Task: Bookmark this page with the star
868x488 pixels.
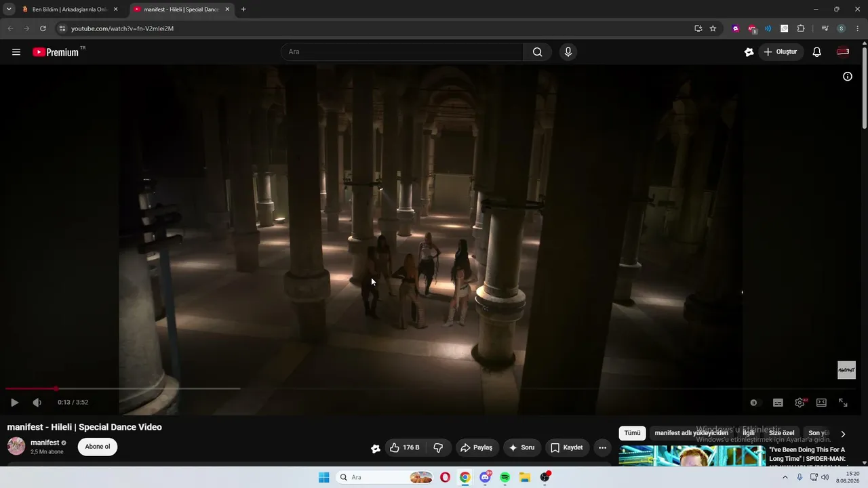Action: 713,28
